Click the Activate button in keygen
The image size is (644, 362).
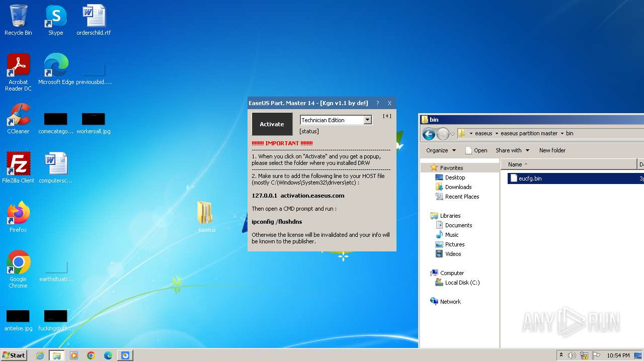click(272, 124)
